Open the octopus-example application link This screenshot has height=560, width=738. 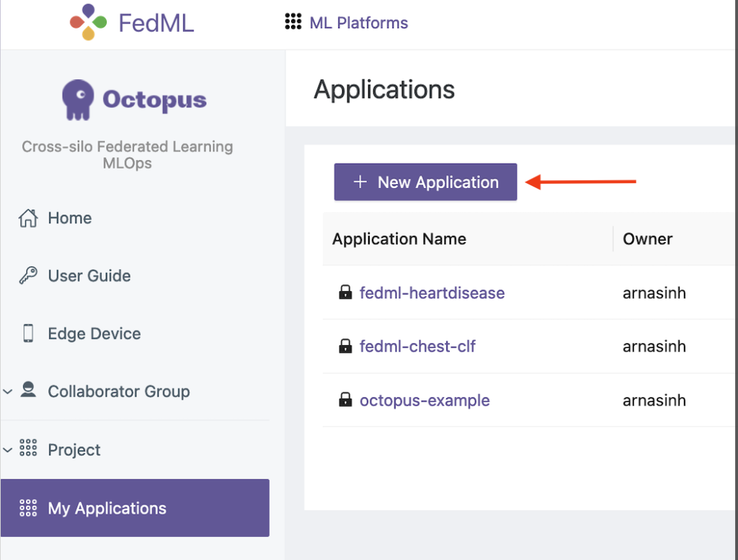(x=424, y=401)
